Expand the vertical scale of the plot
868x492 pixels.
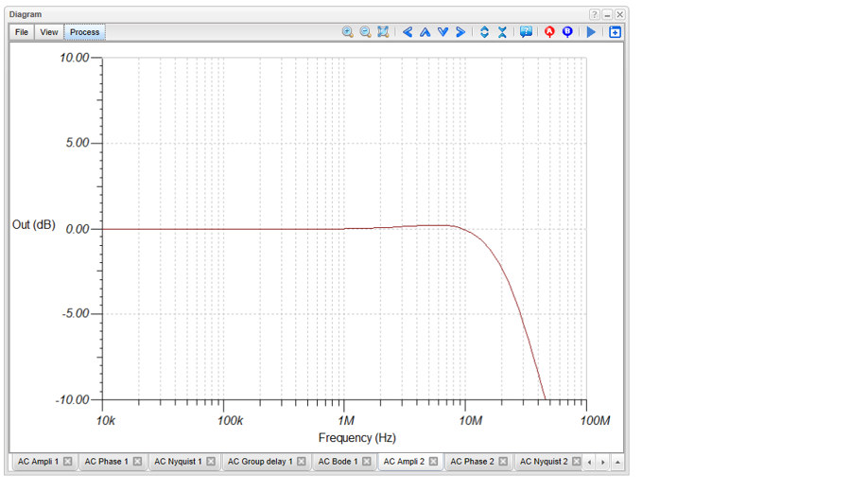pos(484,32)
